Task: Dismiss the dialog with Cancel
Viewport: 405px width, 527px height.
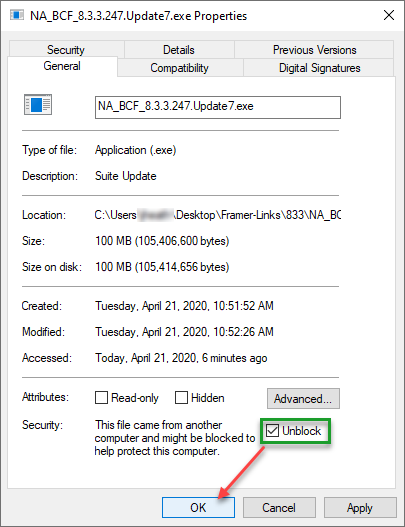Action: coord(279,508)
